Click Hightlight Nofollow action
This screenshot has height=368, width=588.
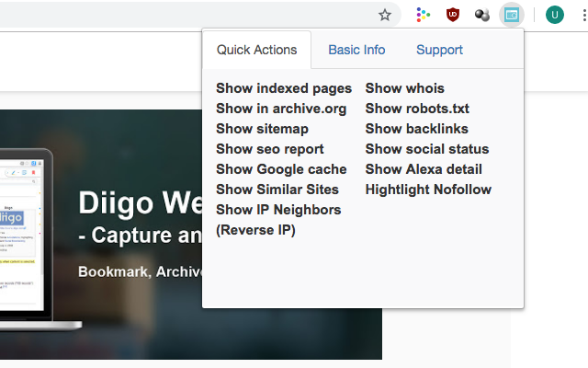pyautogui.click(x=428, y=190)
